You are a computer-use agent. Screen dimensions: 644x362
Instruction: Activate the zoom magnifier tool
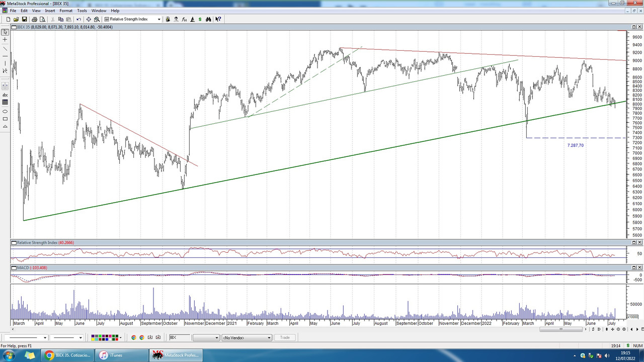click(97, 19)
